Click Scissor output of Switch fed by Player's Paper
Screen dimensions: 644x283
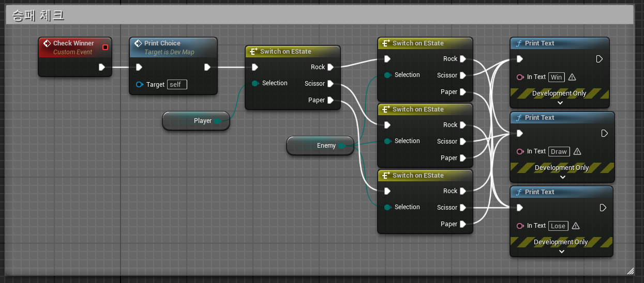pyautogui.click(x=463, y=208)
